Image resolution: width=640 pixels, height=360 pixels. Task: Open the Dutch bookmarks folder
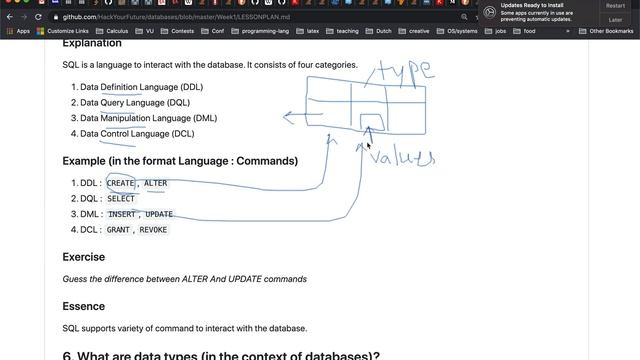(x=378, y=31)
